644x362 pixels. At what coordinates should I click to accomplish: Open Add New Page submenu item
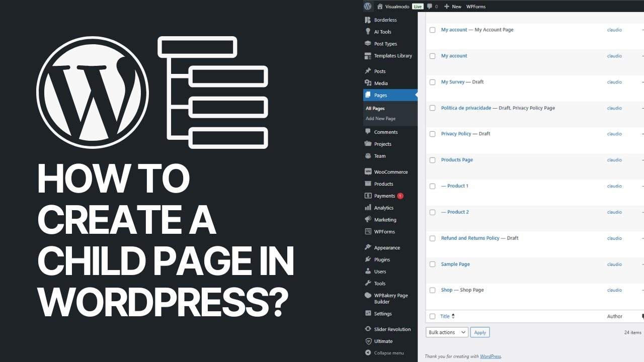(x=380, y=119)
